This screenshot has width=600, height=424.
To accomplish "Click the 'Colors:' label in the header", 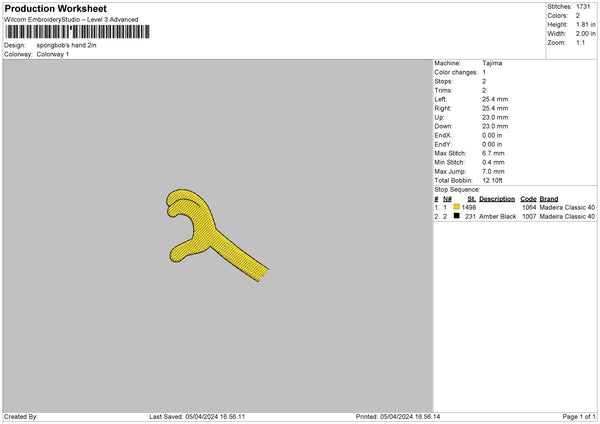I will coord(558,16).
